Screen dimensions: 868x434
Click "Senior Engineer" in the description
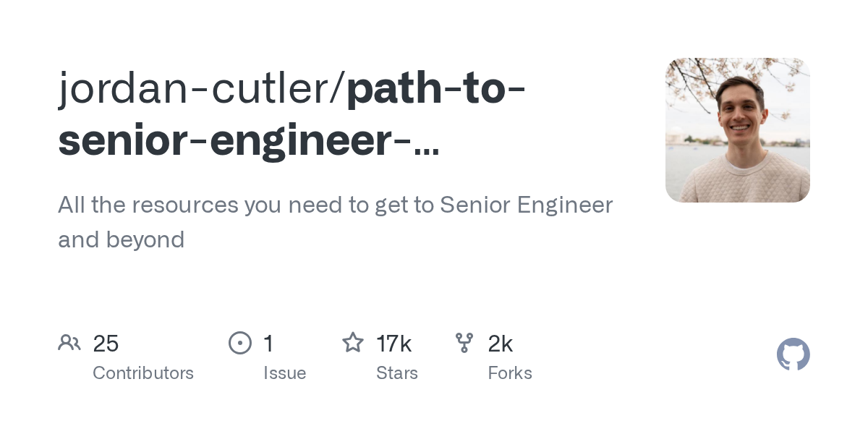pyautogui.click(x=527, y=205)
